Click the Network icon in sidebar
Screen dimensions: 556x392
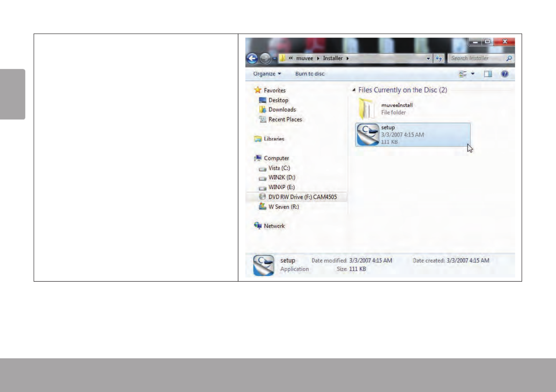pos(258,226)
